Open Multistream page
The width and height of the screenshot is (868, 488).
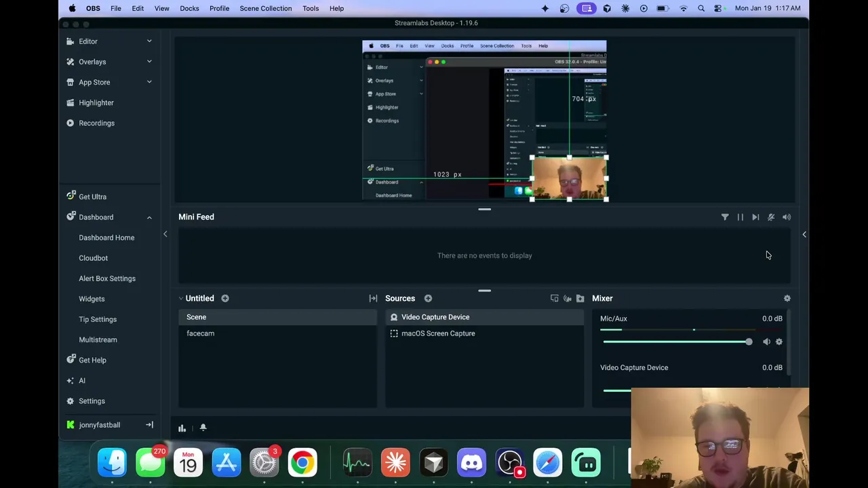click(x=98, y=340)
